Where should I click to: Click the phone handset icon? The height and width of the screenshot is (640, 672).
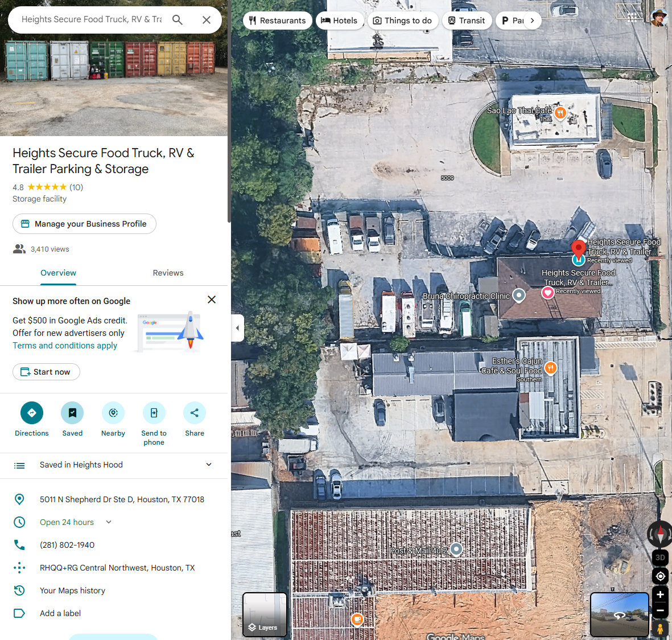(19, 545)
